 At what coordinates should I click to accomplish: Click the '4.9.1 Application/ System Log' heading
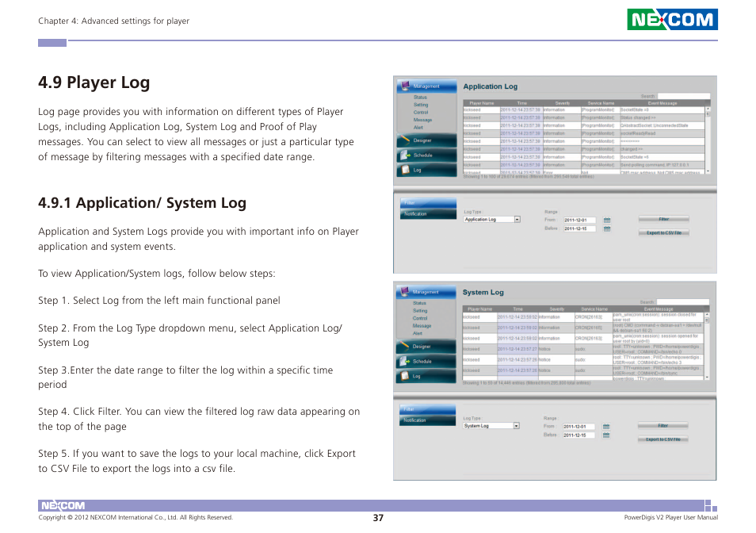point(142,203)
